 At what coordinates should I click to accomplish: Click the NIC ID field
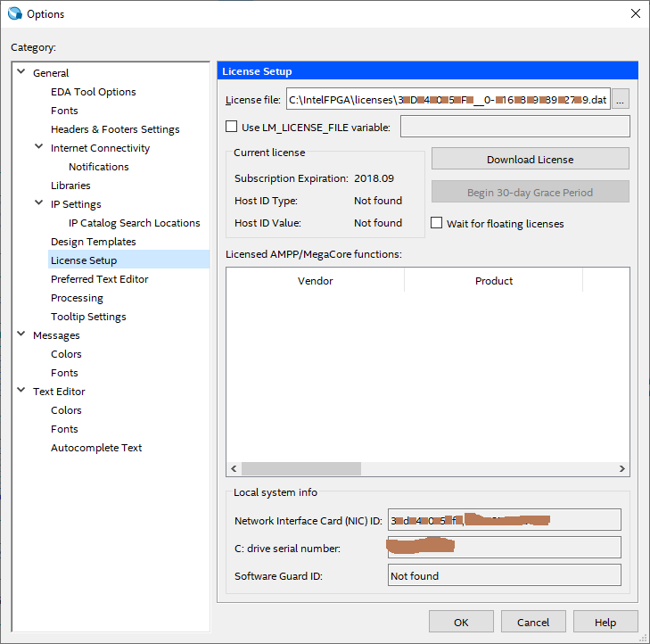(505, 520)
